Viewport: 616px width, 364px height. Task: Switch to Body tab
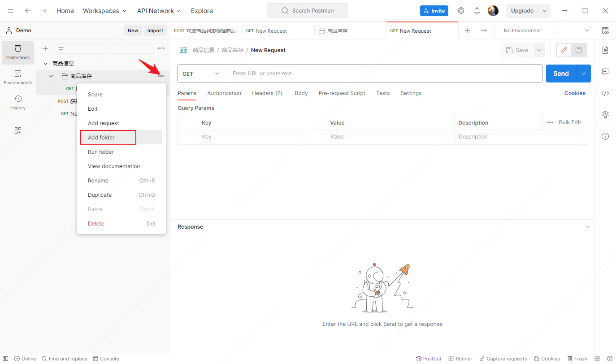coord(301,93)
